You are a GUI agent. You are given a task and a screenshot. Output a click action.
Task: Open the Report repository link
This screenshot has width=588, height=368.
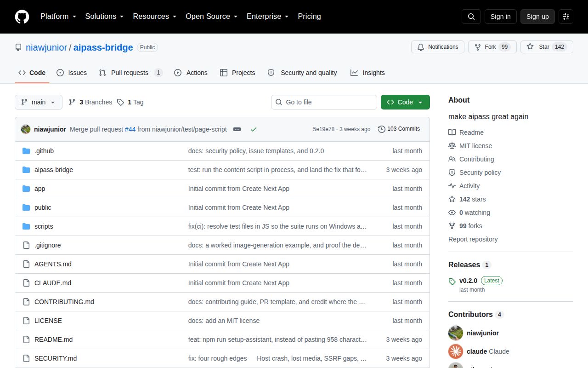tap(473, 239)
